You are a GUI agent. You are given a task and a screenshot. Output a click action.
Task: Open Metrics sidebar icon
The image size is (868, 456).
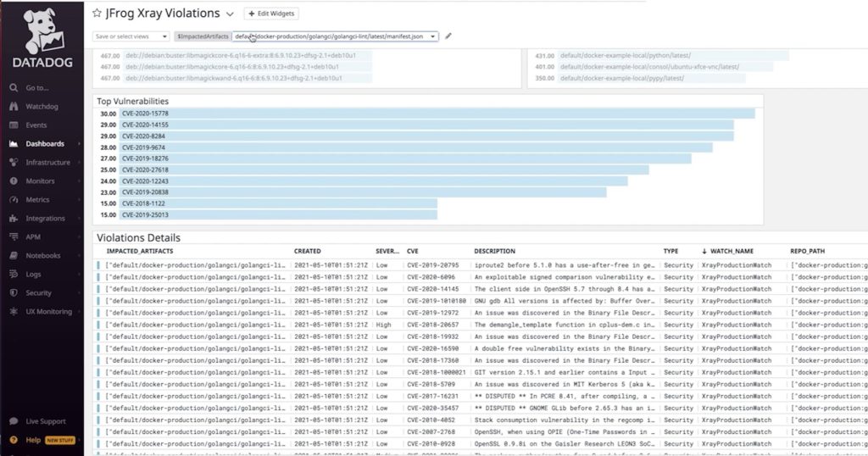(14, 200)
